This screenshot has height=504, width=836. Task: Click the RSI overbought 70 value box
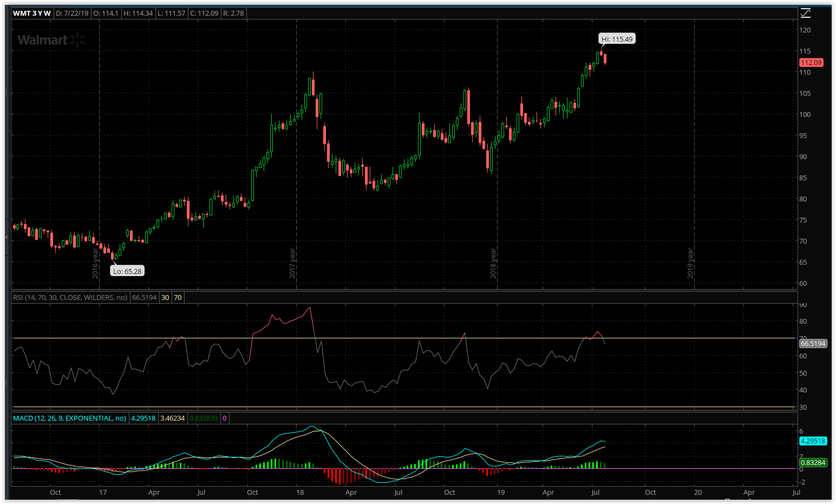[x=178, y=297]
